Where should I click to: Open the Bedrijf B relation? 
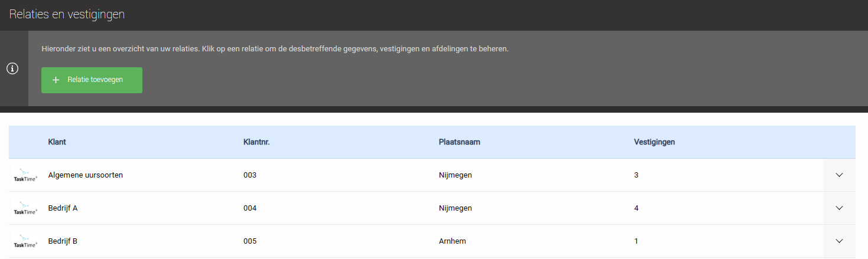[63, 241]
